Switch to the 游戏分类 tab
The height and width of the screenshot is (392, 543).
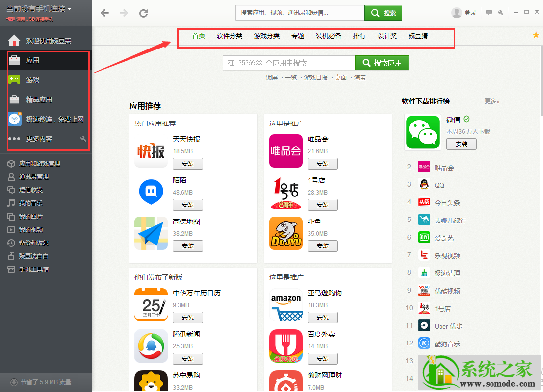tap(267, 36)
